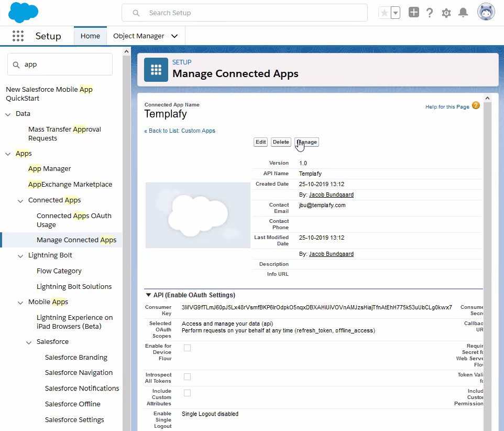
Task: Click the Salesforce cloud logo
Action: [x=23, y=12]
